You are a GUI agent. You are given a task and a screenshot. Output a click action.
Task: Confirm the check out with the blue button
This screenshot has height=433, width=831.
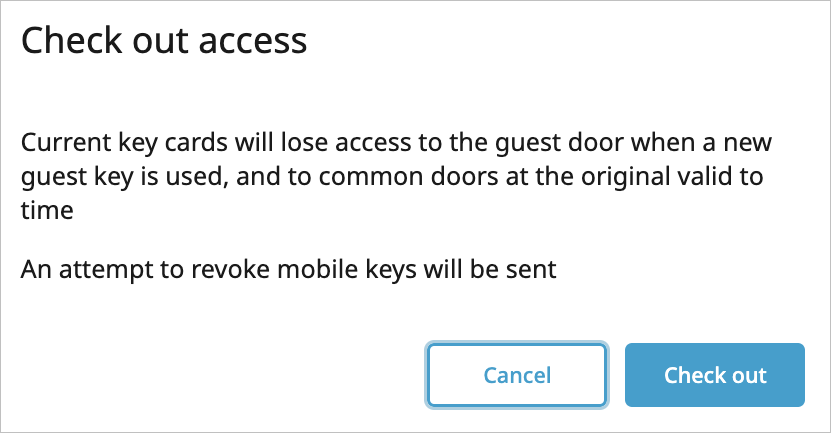(715, 376)
